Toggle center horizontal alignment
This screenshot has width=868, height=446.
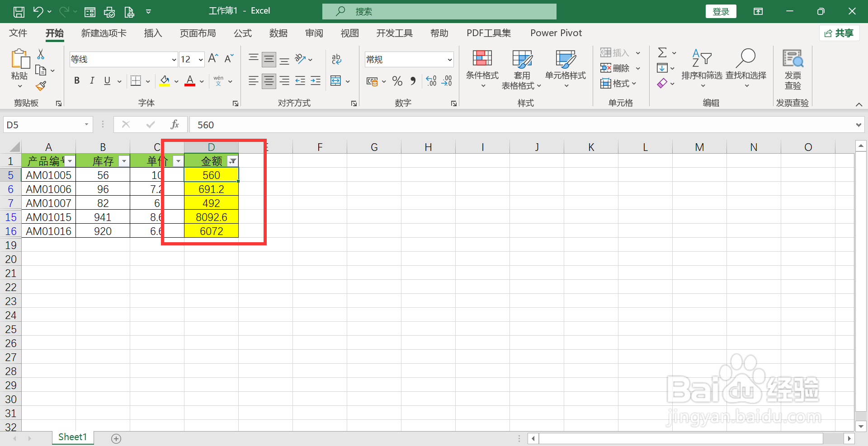tap(269, 81)
